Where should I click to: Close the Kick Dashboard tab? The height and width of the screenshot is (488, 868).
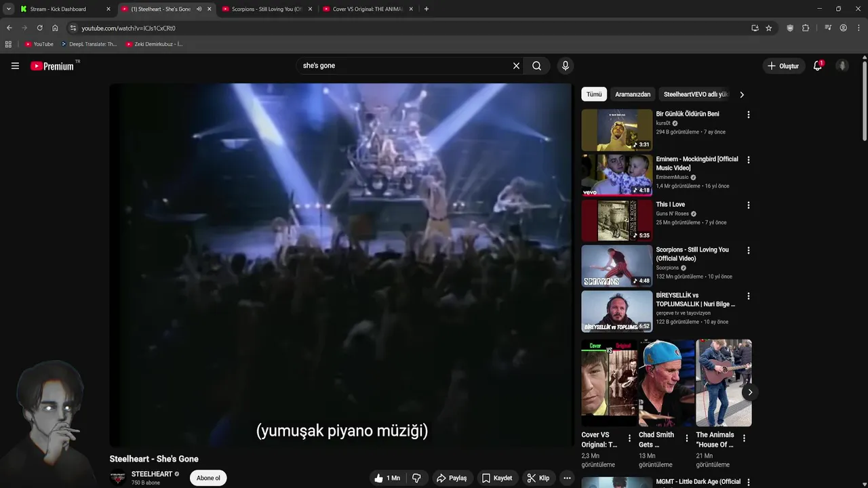coord(108,9)
